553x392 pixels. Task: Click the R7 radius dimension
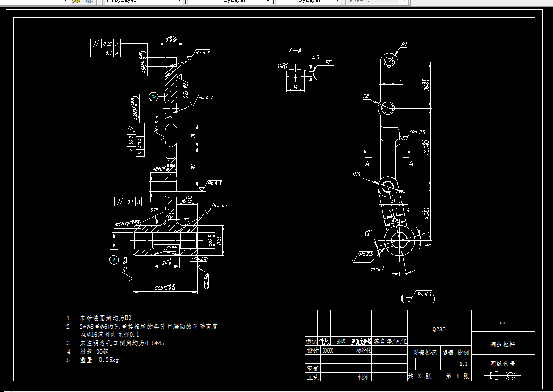point(404,45)
